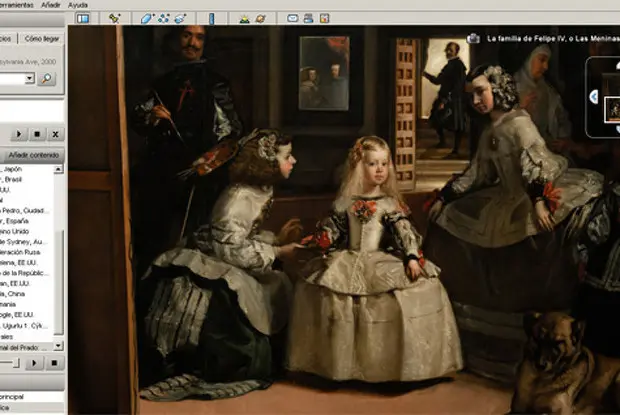
Task: Click the magnifying glass search button
Action: tap(46, 78)
